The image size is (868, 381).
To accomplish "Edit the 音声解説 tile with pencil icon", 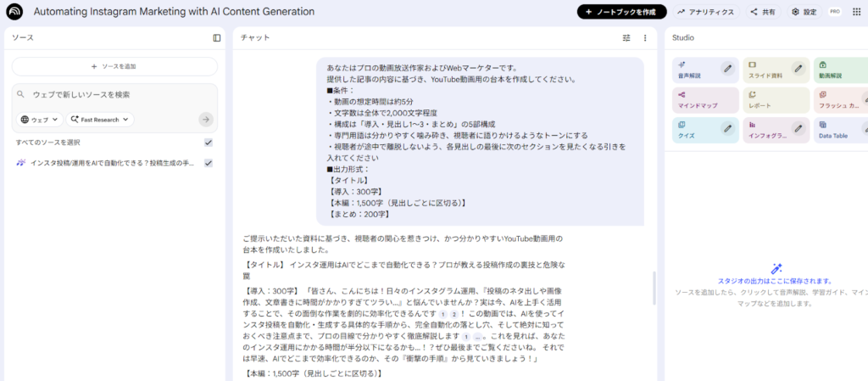I will [727, 69].
